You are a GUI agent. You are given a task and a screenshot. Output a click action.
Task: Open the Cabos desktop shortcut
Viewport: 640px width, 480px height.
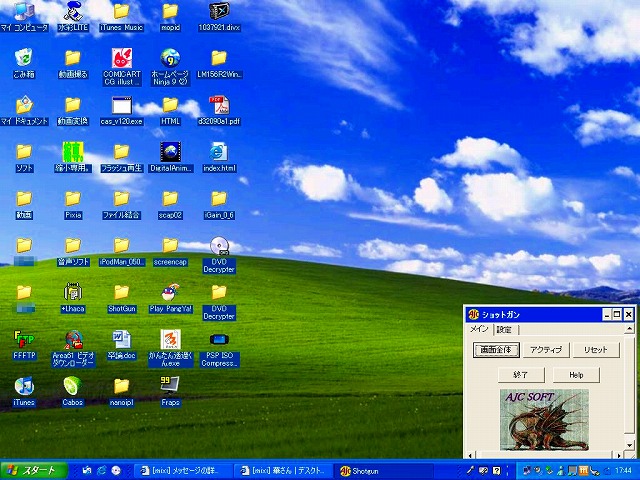pos(72,387)
